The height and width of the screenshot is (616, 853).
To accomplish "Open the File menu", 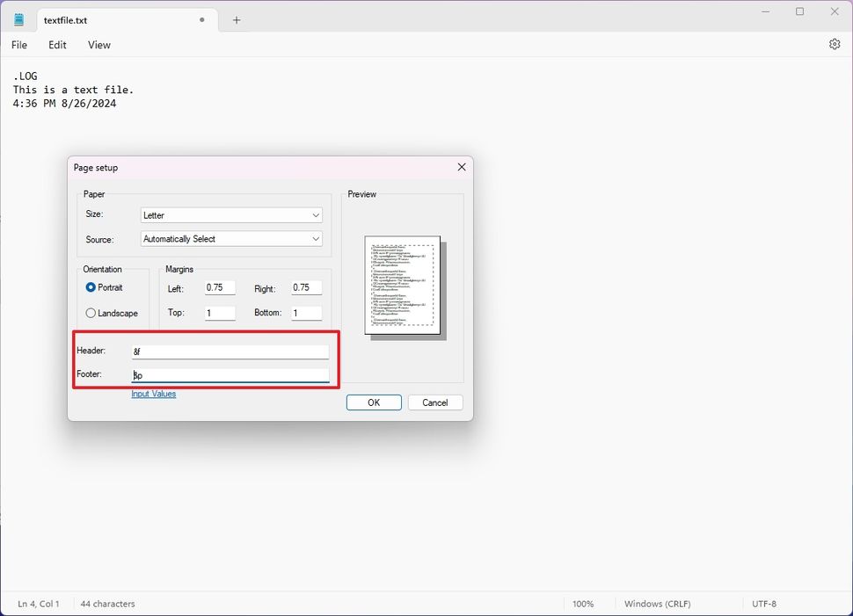I will pos(18,45).
